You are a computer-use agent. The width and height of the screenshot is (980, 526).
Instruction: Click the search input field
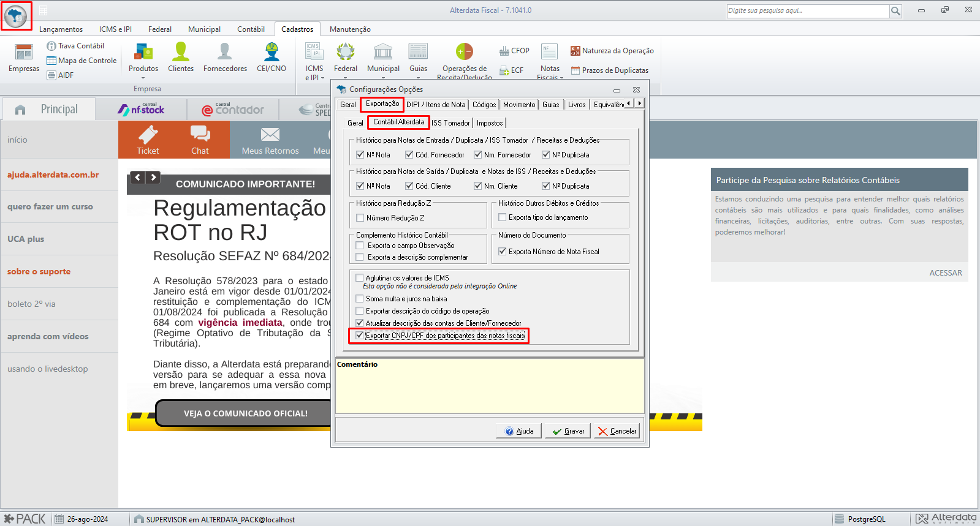tap(808, 11)
